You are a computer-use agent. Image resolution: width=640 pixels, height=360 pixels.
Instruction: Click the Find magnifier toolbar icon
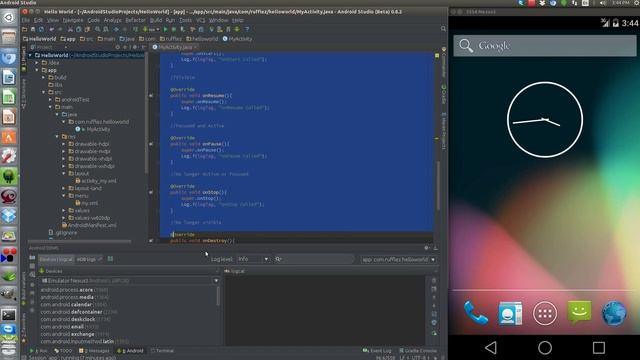click(x=98, y=29)
